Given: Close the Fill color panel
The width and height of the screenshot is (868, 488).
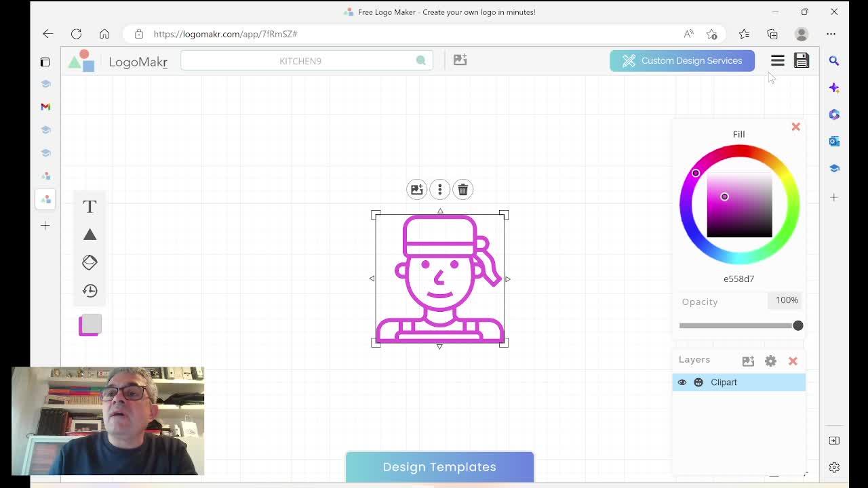Looking at the screenshot, I should coord(796,127).
